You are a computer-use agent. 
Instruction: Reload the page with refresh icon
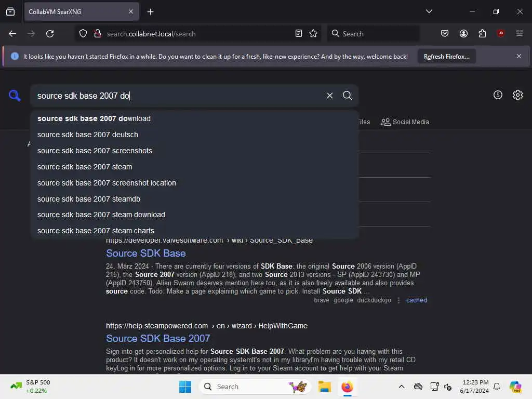coord(50,34)
